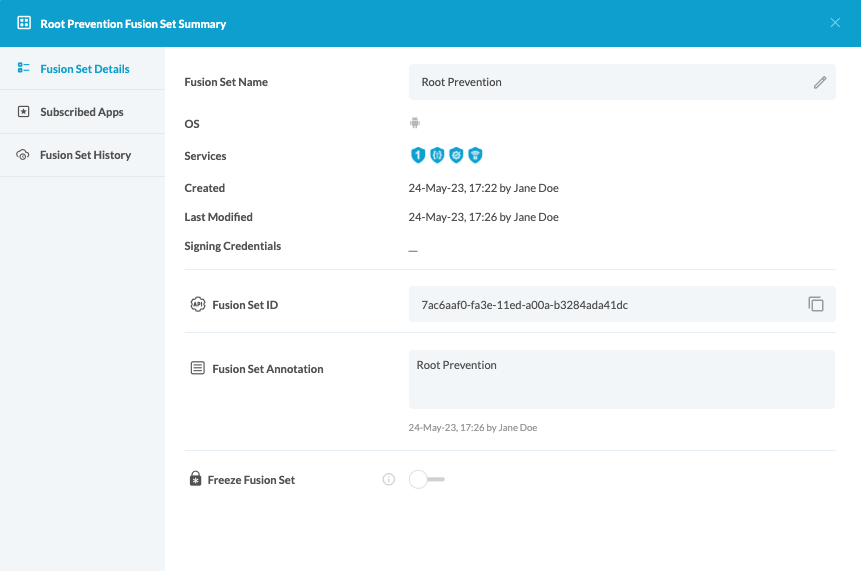Click the Fusion Set Annotation document icon
The image size is (861, 571).
click(x=198, y=369)
